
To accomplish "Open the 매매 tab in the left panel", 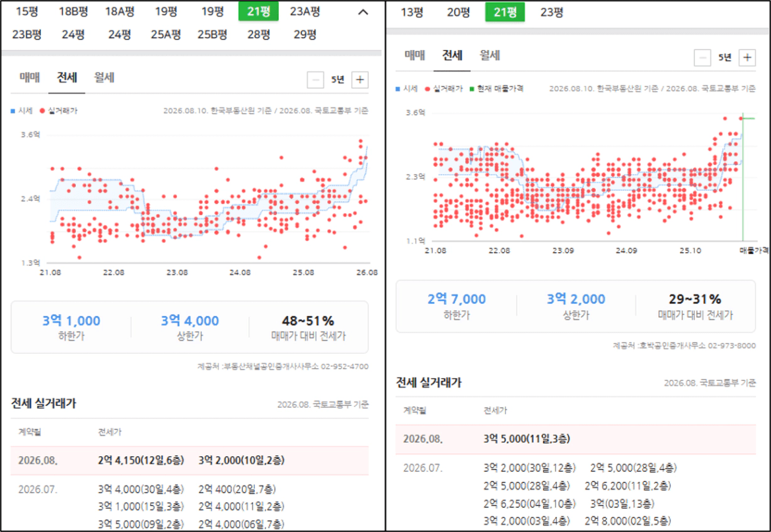I will pos(30,78).
